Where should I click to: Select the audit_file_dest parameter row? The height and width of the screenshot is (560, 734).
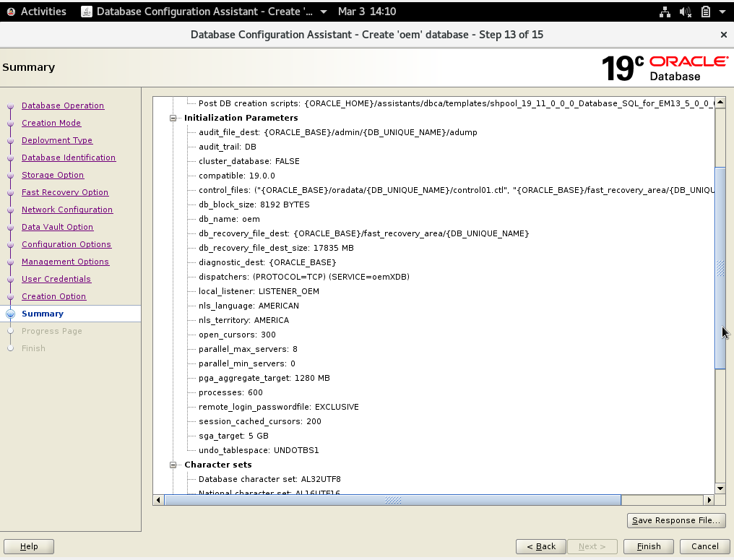[337, 132]
